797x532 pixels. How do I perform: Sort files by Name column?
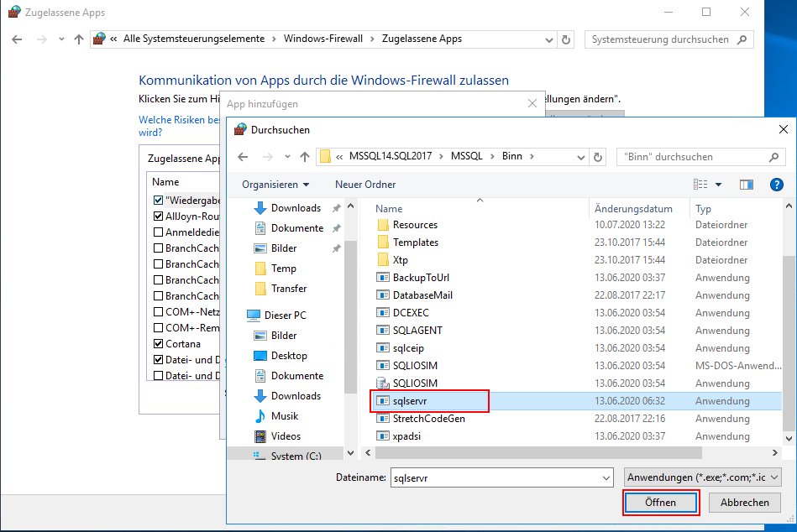point(389,209)
